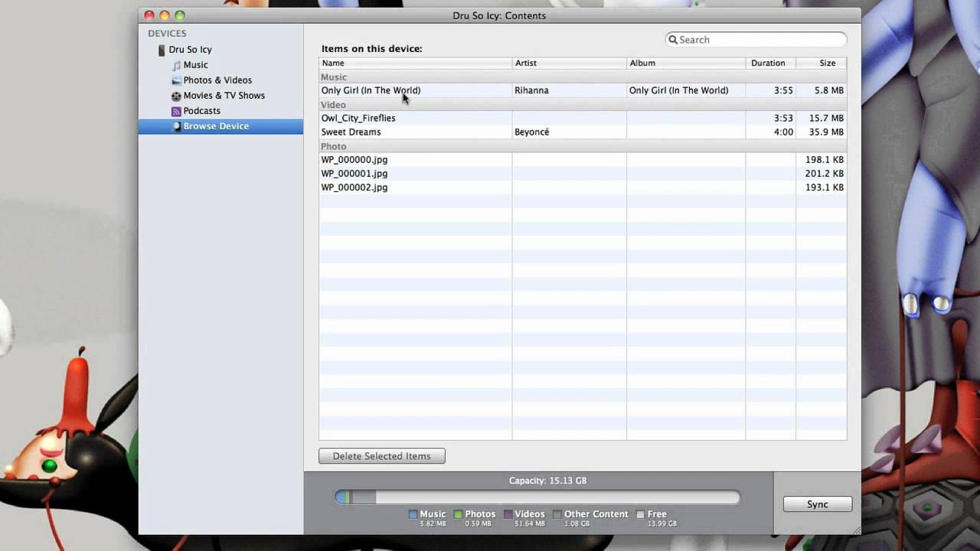This screenshot has height=551, width=980.
Task: Open Movies & TV Shows in sidebar
Action: click(x=224, y=96)
